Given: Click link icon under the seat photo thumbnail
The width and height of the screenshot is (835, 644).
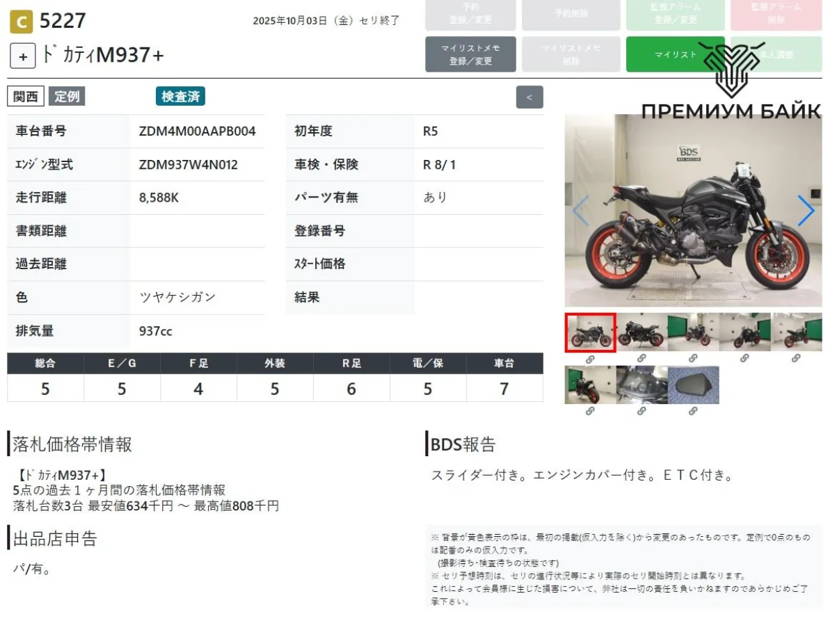Looking at the screenshot, I should coord(693,411).
